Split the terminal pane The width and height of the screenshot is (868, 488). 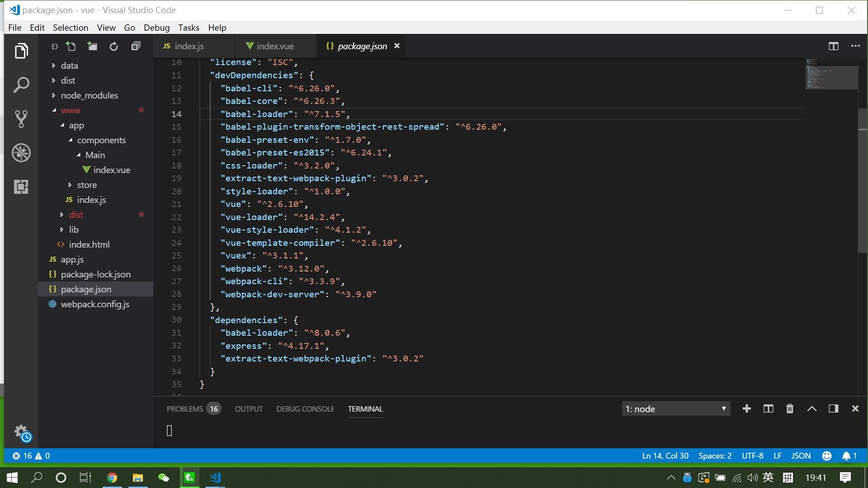tap(768, 408)
